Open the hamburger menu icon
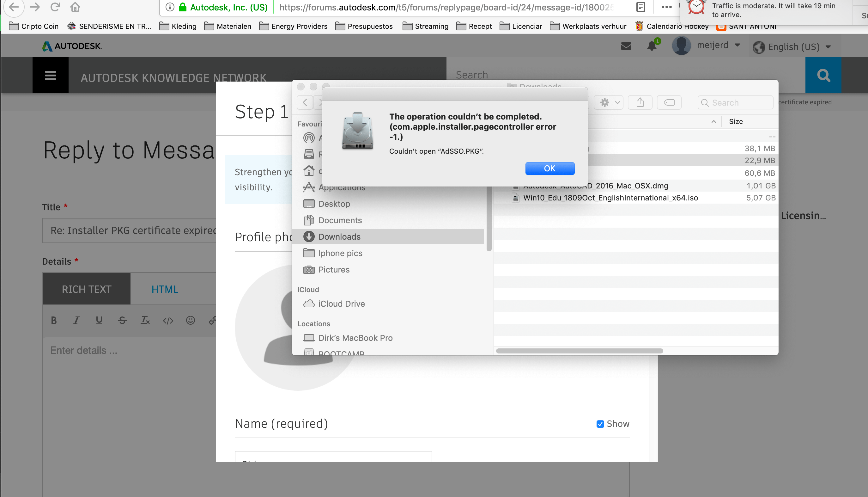Image resolution: width=868 pixels, height=497 pixels. coord(51,75)
